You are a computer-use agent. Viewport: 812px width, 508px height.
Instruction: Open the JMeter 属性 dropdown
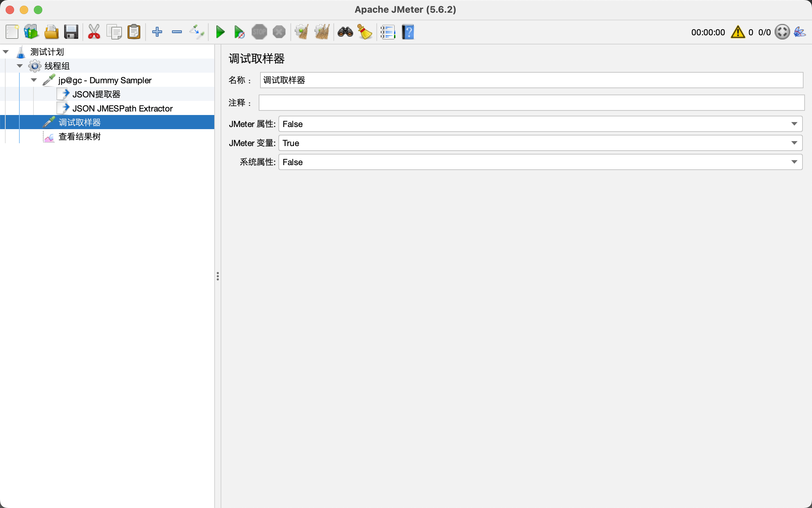(x=540, y=124)
